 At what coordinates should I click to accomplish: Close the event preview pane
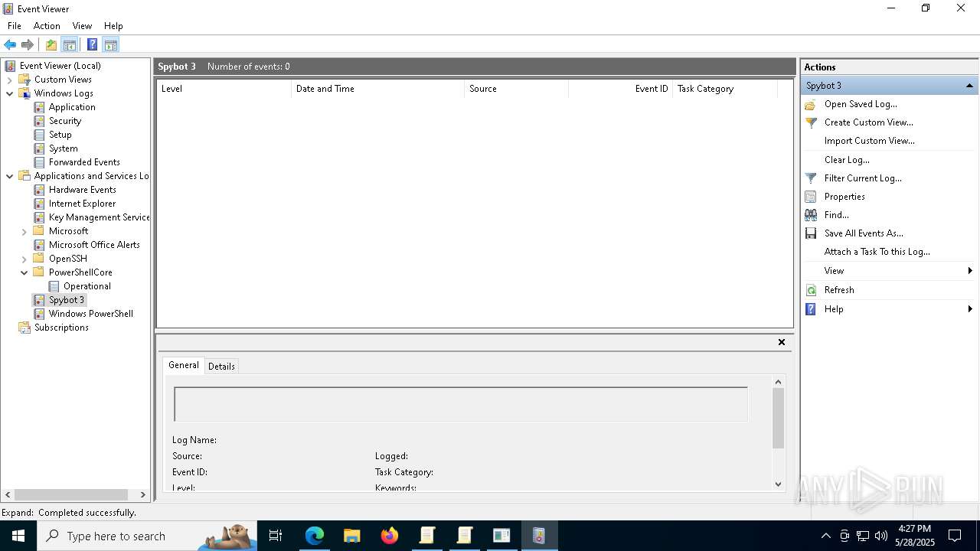pyautogui.click(x=782, y=342)
